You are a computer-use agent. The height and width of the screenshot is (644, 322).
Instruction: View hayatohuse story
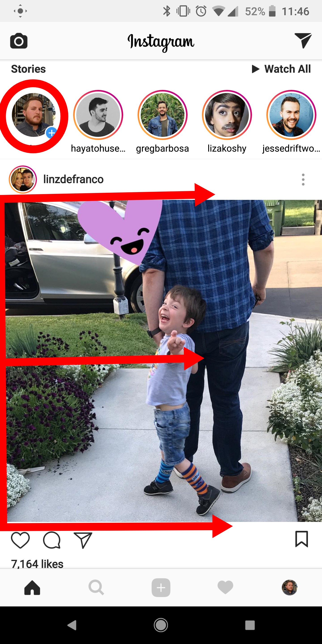click(98, 115)
